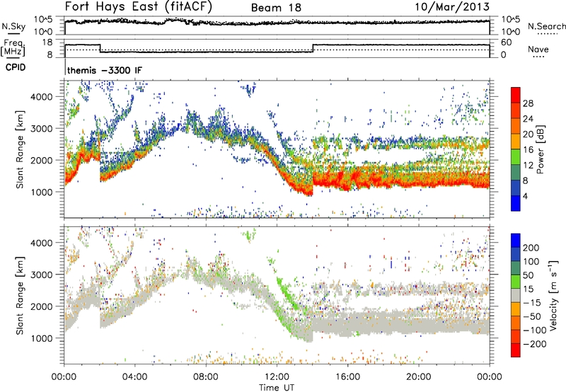Click the '50' tick on Velocity colorbar
The image size is (566, 392).
pos(528,275)
